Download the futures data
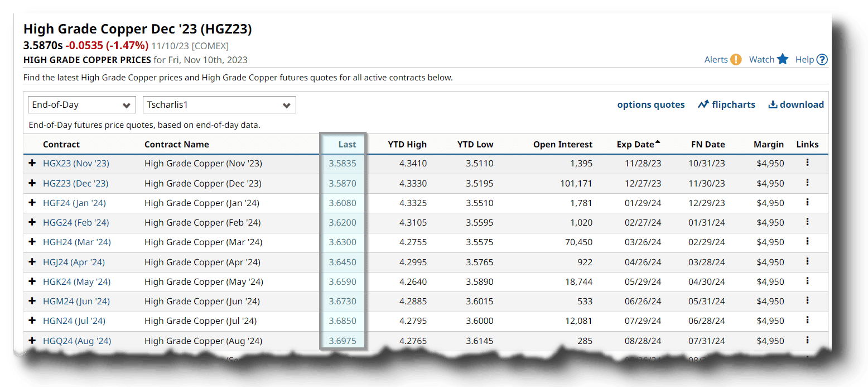This screenshot has height=387, width=868. tap(796, 104)
